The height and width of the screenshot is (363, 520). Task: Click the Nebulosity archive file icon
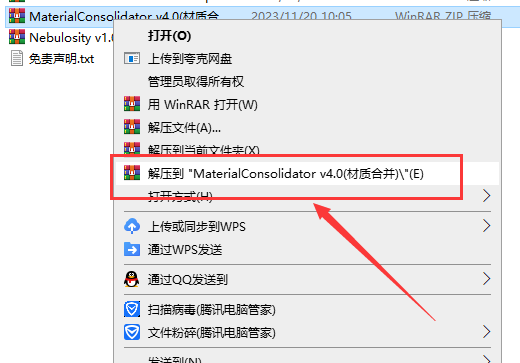(17, 37)
